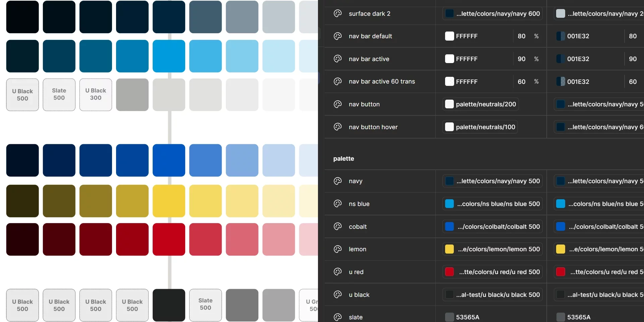Click the palette icon in the ns blue row
This screenshot has width=644, height=322.
click(337, 204)
